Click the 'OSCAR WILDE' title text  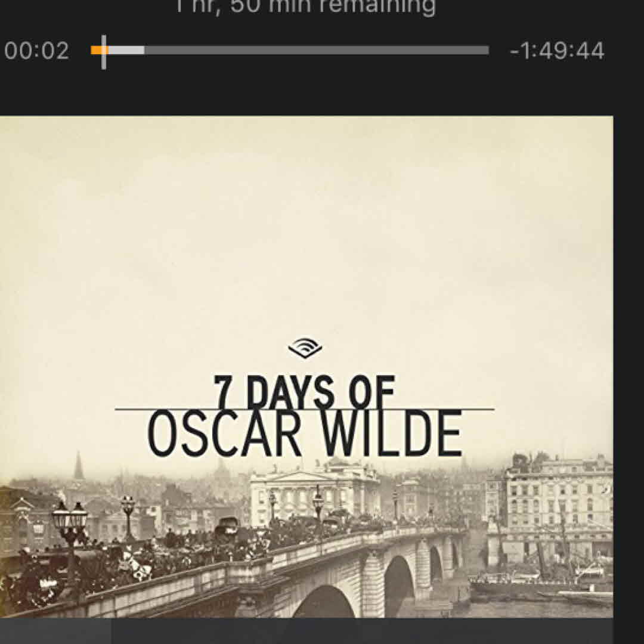pyautogui.click(x=305, y=434)
